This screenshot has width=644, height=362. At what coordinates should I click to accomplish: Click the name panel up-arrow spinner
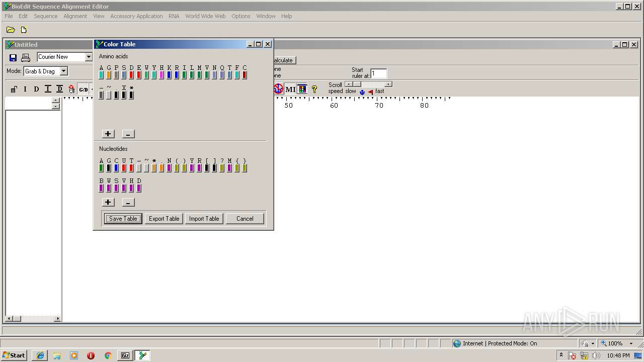click(56, 101)
